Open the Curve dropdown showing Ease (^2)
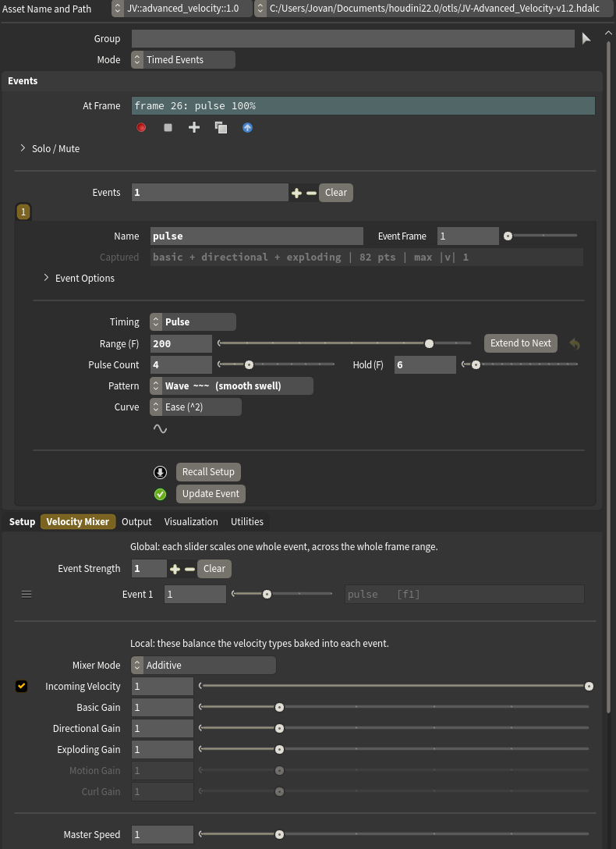Screen dimensions: 616x849 click(195, 407)
